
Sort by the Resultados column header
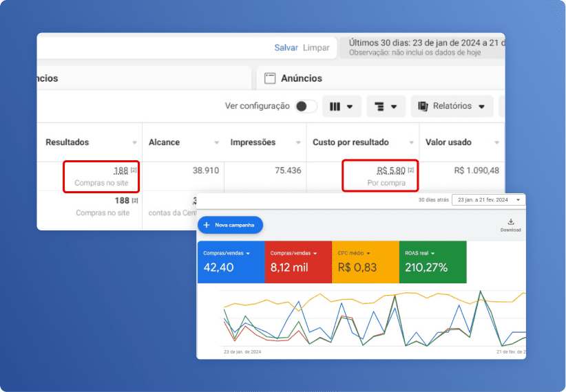pyautogui.click(x=67, y=142)
